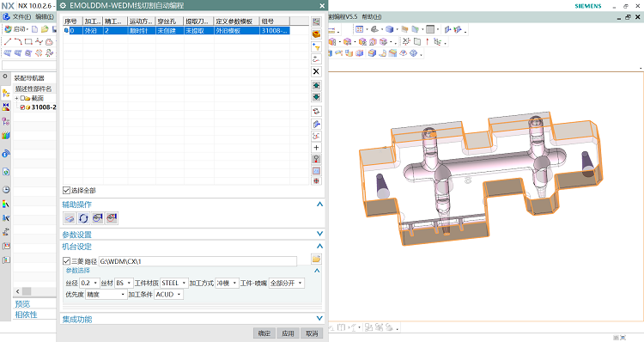Open the 帮助(H) menu
Screen dimensions: 644x342
[372, 17]
